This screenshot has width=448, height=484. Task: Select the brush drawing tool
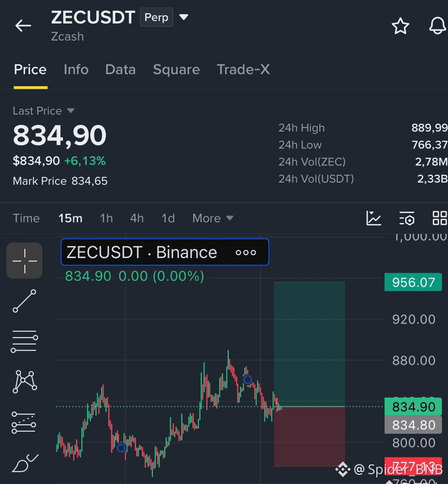pos(25,463)
